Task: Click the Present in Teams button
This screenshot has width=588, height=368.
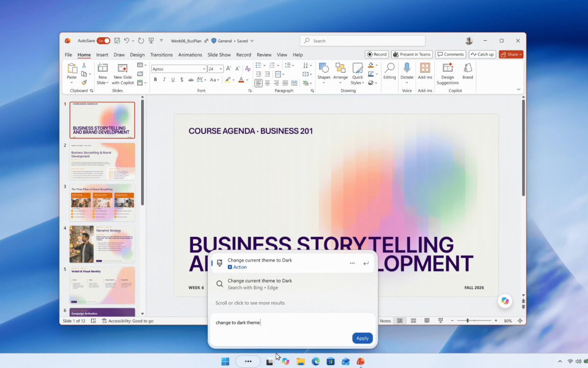Action: click(412, 54)
